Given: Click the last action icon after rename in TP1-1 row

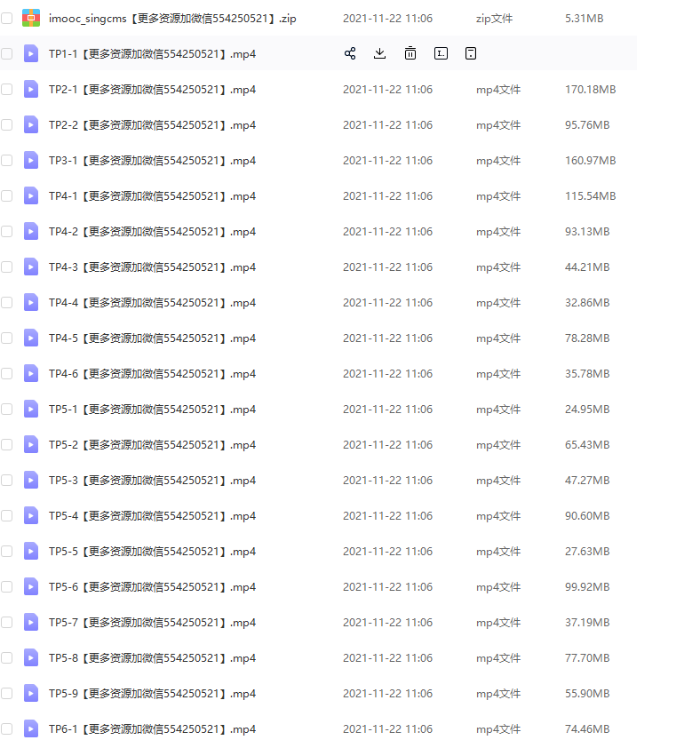Looking at the screenshot, I should [471, 53].
